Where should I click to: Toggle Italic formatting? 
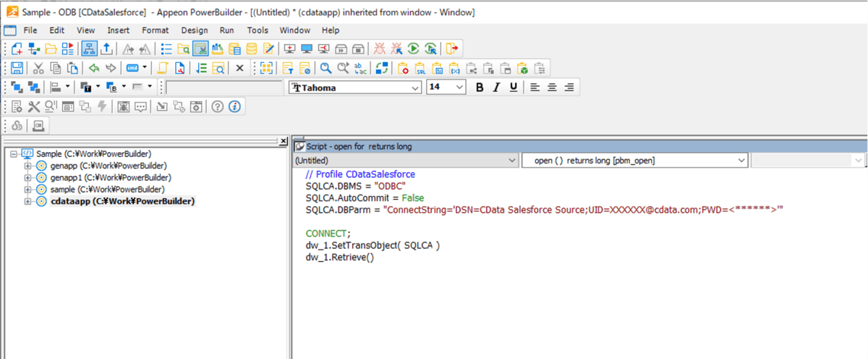pyautogui.click(x=496, y=87)
